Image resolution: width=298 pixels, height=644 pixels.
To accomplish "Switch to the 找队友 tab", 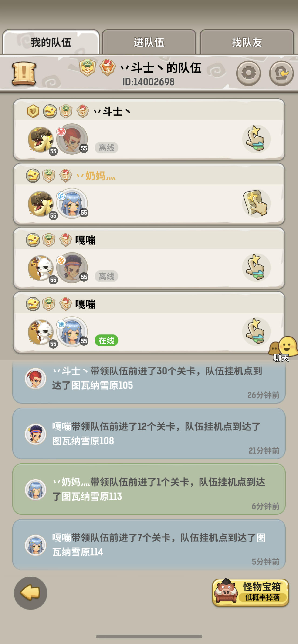I will point(247,42).
